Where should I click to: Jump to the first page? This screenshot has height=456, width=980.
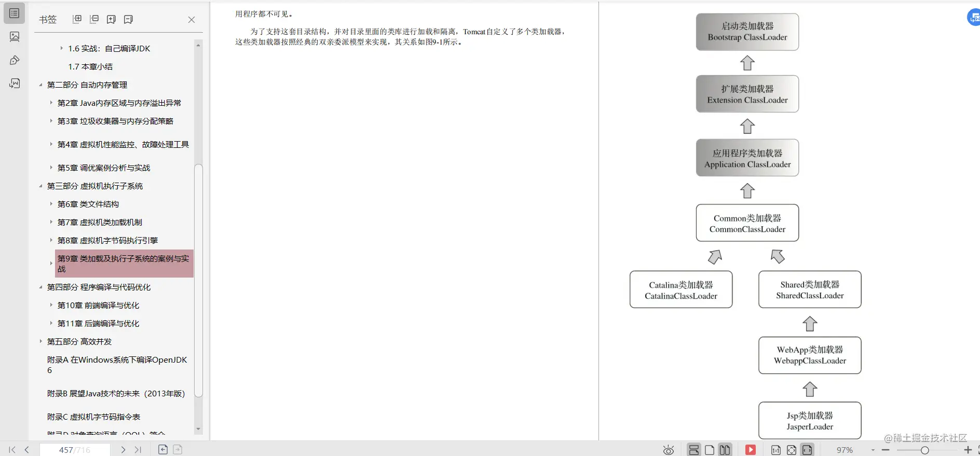click(x=12, y=450)
